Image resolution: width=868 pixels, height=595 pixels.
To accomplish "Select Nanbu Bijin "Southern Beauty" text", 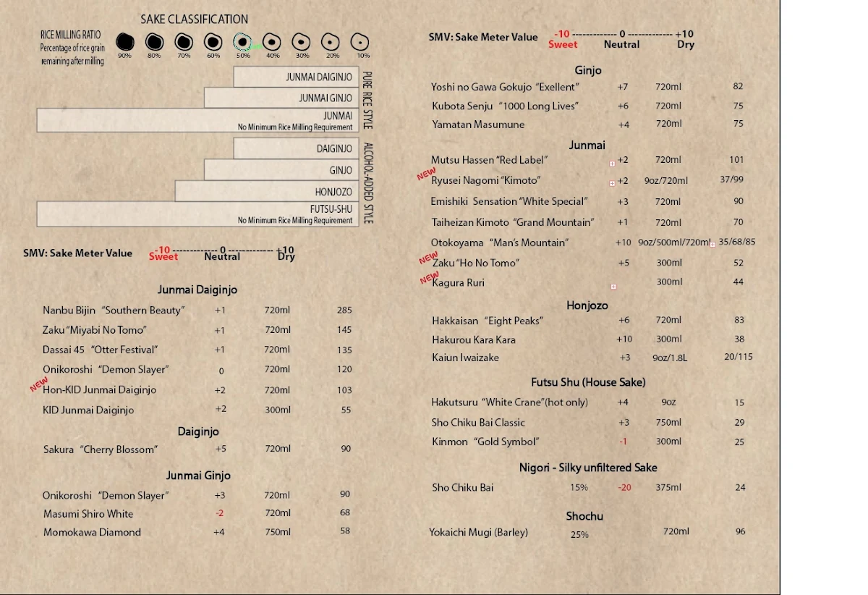I will tap(114, 310).
